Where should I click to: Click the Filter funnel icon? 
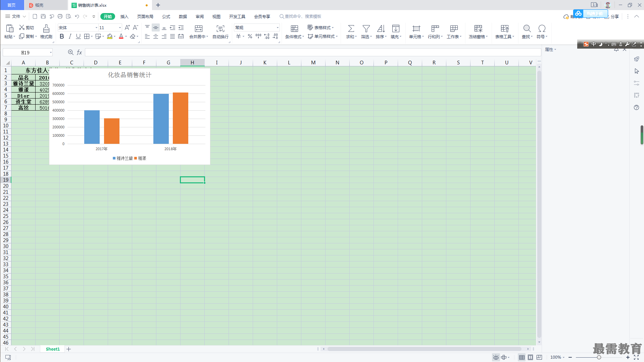tap(366, 28)
